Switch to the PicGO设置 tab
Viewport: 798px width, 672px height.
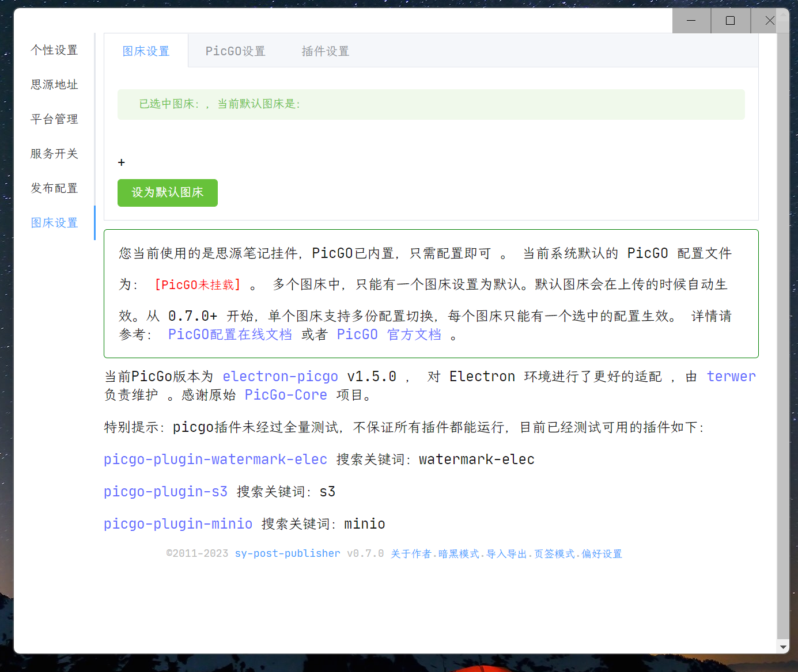coord(235,51)
